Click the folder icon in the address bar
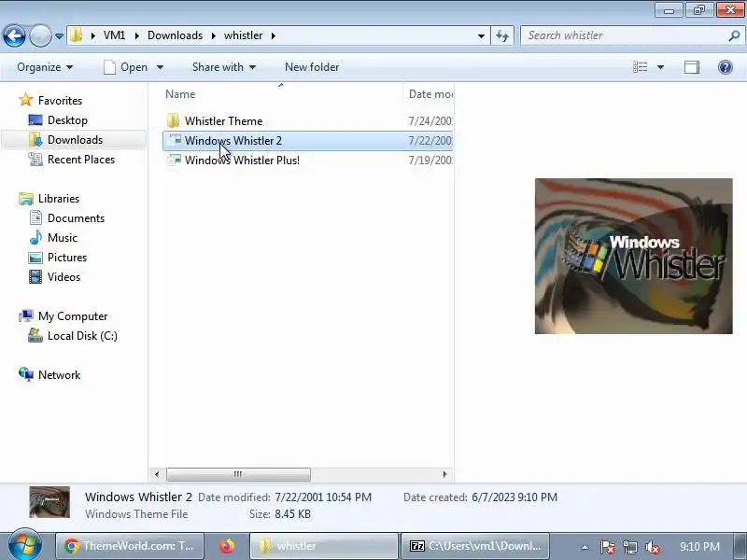The width and height of the screenshot is (747, 560). pyautogui.click(x=77, y=35)
